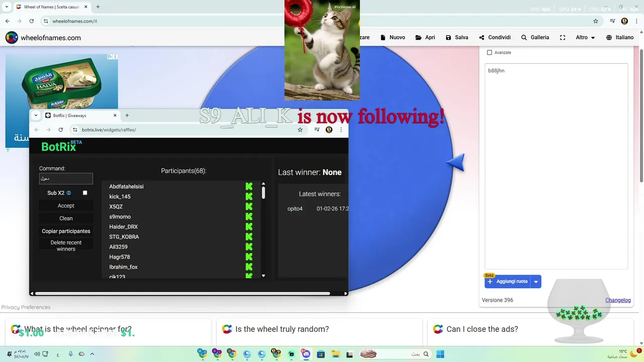The width and height of the screenshot is (644, 362).
Task: Open the Italiano language selector
Action: [620, 38]
